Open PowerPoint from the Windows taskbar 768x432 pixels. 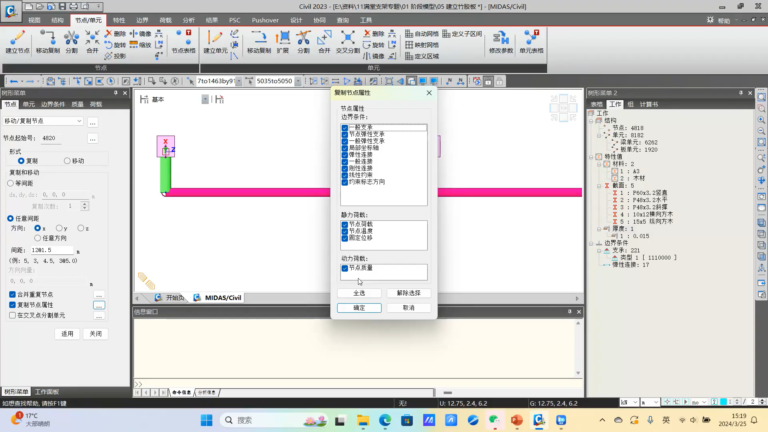click(516, 420)
